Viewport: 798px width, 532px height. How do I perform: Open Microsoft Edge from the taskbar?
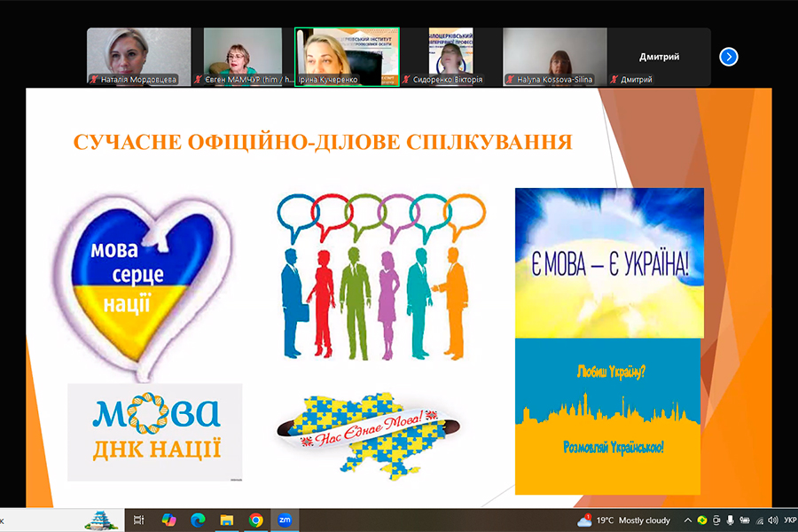click(198, 520)
